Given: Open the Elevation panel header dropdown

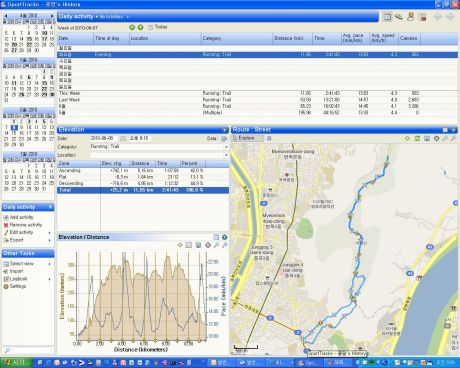Looking at the screenshot, I should pos(225,130).
